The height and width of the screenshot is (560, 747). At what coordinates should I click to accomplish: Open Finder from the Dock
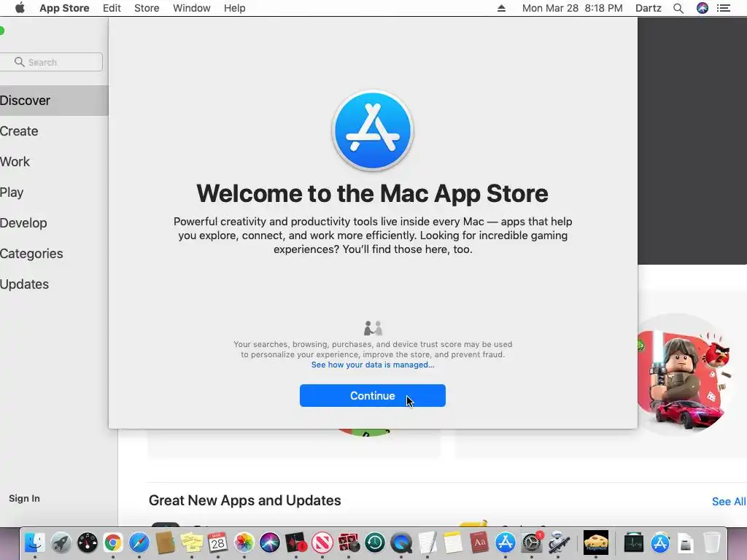pyautogui.click(x=34, y=542)
